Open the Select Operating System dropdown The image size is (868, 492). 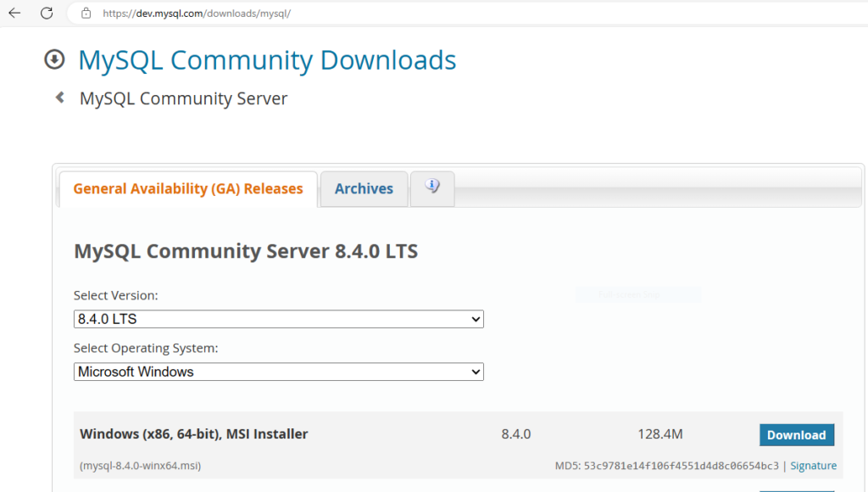click(x=278, y=372)
